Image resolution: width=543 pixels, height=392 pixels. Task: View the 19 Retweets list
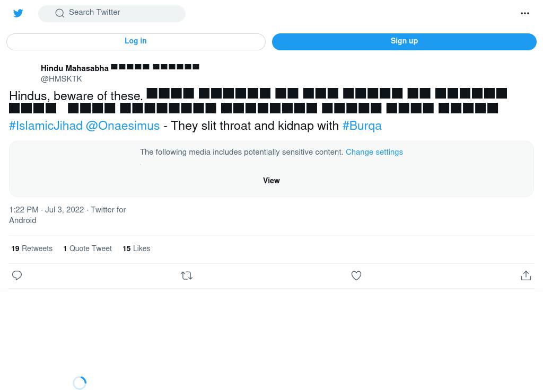point(32,248)
